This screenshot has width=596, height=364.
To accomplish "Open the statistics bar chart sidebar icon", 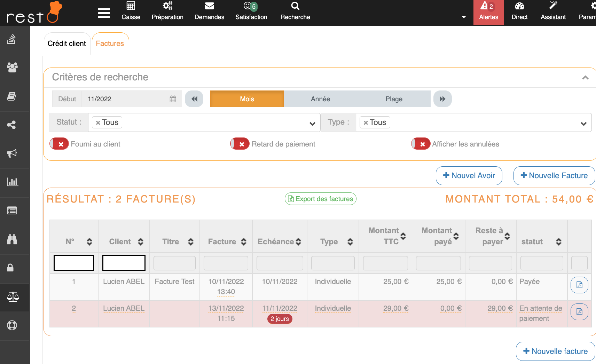I will pos(12,182).
